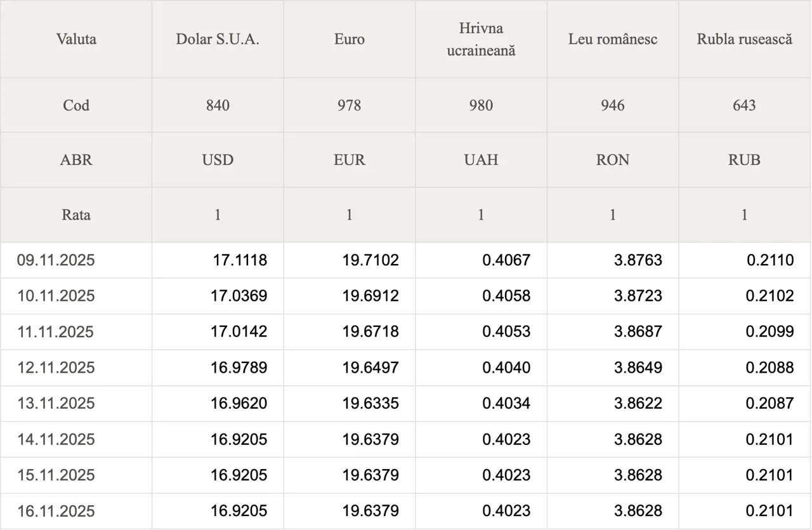Select EUR rate 19.6718
812x530 pixels.
pos(370,332)
